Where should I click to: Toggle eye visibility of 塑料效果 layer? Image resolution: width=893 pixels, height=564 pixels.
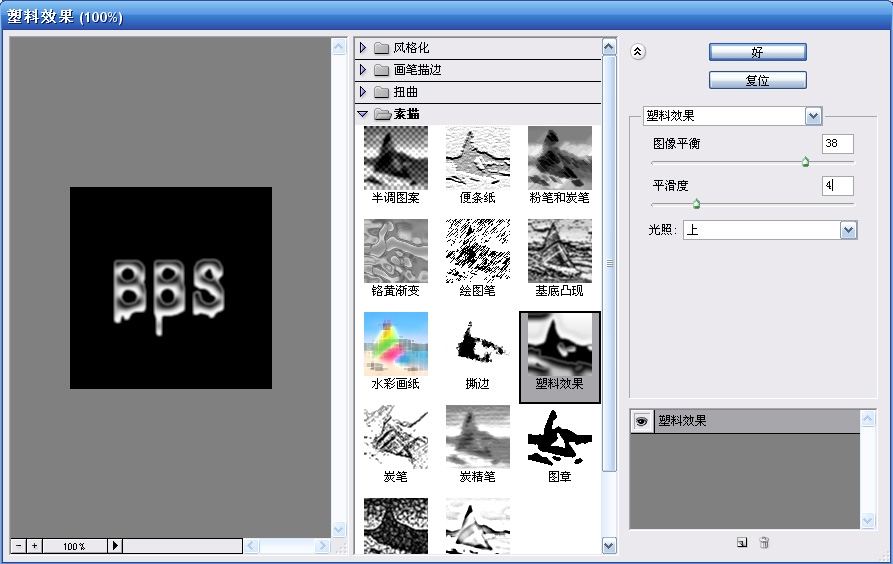click(641, 421)
